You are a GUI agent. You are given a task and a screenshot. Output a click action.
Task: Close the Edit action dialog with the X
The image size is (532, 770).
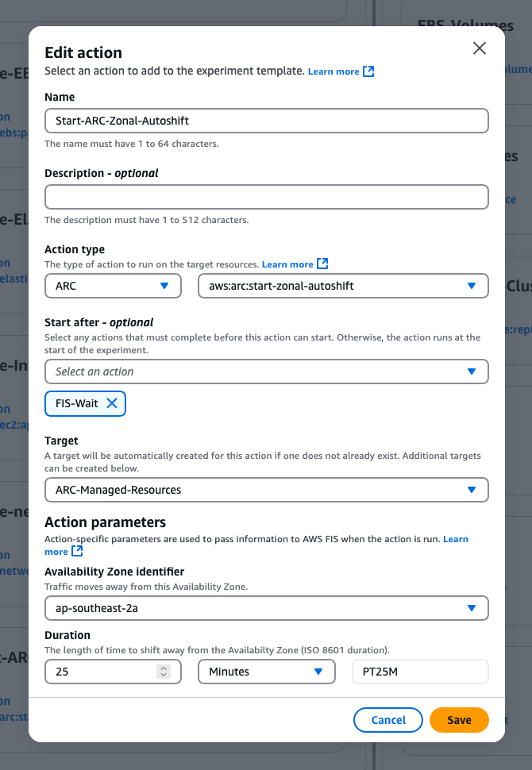click(479, 48)
